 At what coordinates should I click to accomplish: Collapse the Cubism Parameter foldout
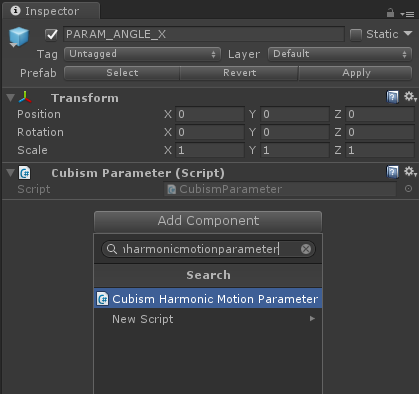pyautogui.click(x=11, y=173)
